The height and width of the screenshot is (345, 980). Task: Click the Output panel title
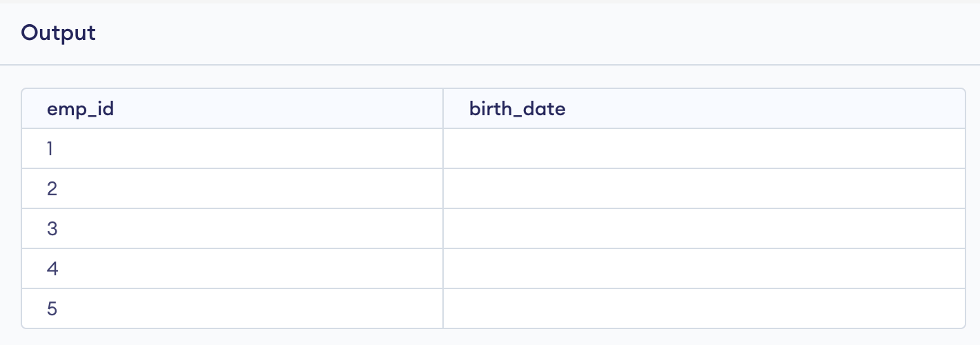[58, 33]
